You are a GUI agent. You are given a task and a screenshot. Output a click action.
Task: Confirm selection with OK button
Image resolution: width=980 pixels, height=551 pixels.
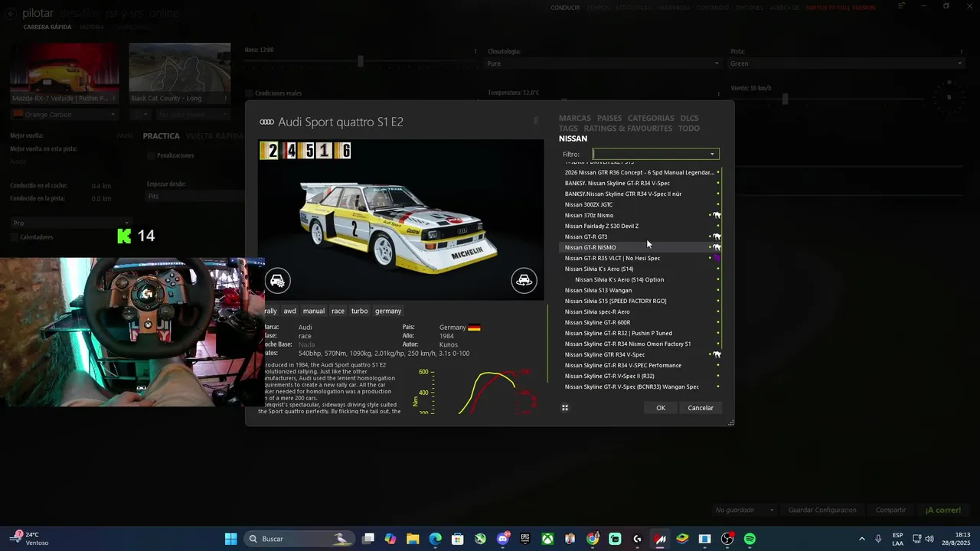[x=661, y=408]
